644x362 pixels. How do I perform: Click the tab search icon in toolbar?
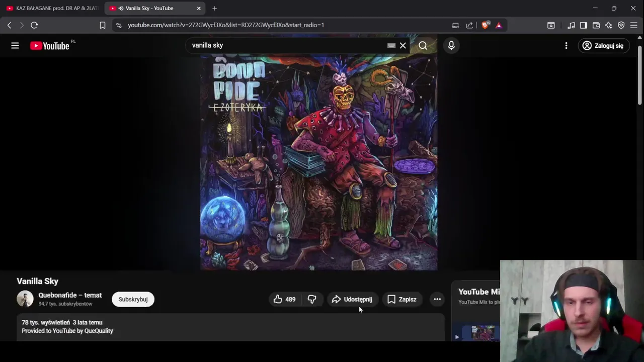tap(551, 25)
